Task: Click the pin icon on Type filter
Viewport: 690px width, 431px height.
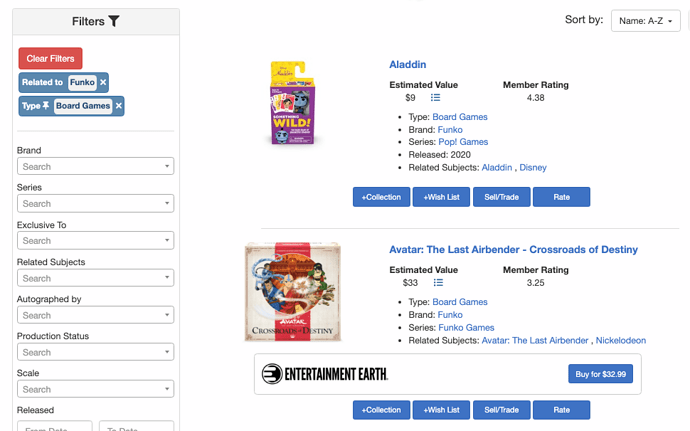Action: tap(46, 105)
